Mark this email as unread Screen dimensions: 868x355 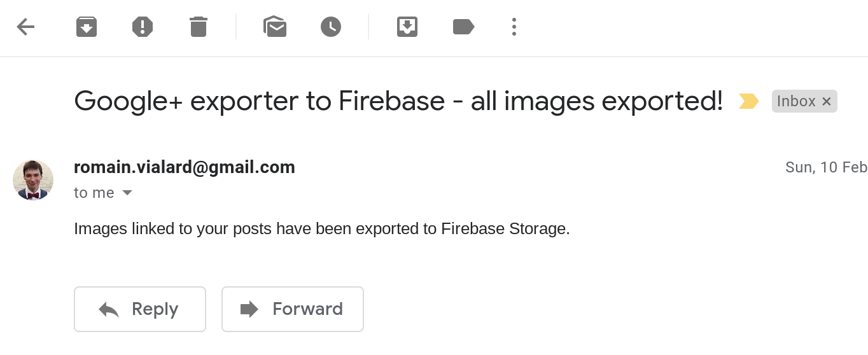coord(275,27)
